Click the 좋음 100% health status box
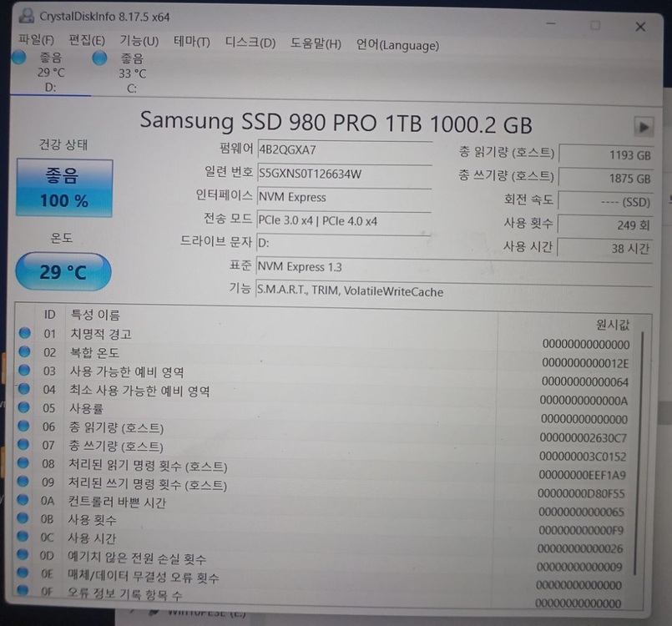The height and width of the screenshot is (626, 672). tap(63, 188)
